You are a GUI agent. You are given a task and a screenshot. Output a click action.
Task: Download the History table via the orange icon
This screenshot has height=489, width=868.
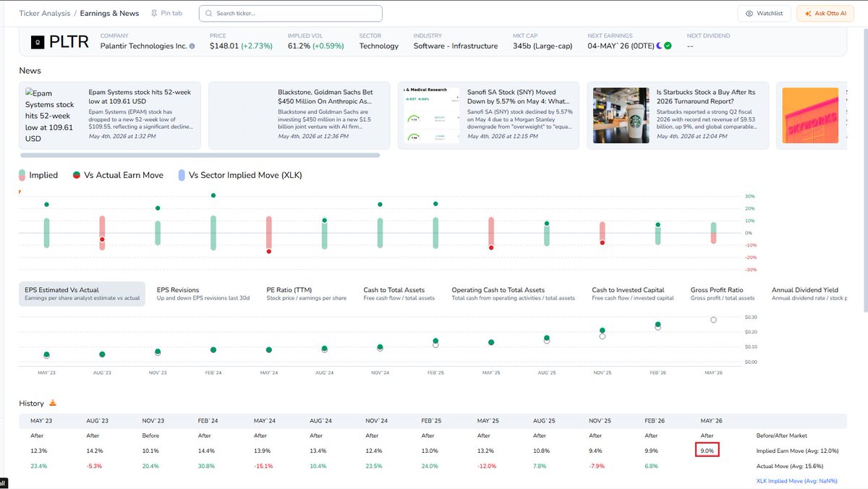(x=51, y=403)
